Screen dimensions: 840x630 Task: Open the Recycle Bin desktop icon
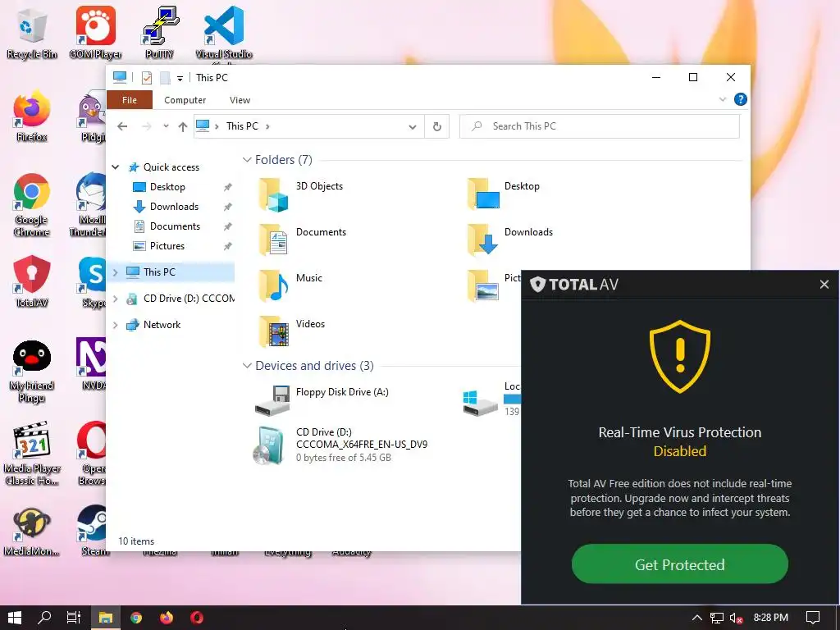coord(32,33)
